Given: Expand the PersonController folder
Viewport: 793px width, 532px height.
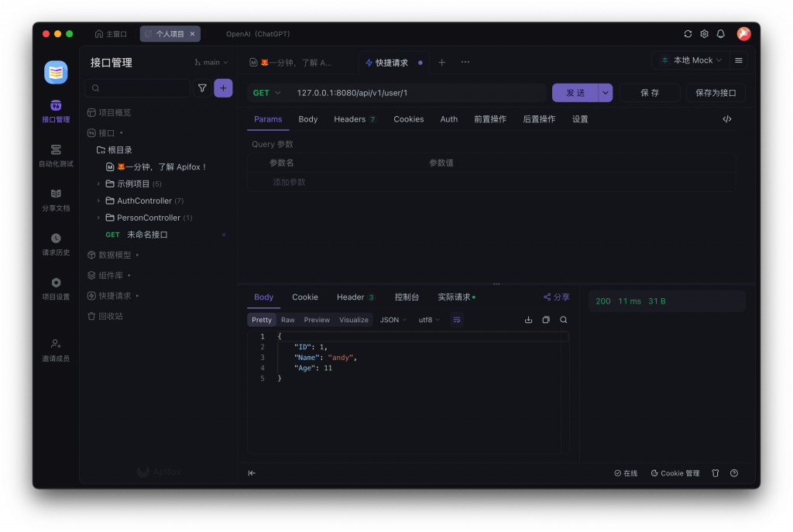Looking at the screenshot, I should point(149,218).
